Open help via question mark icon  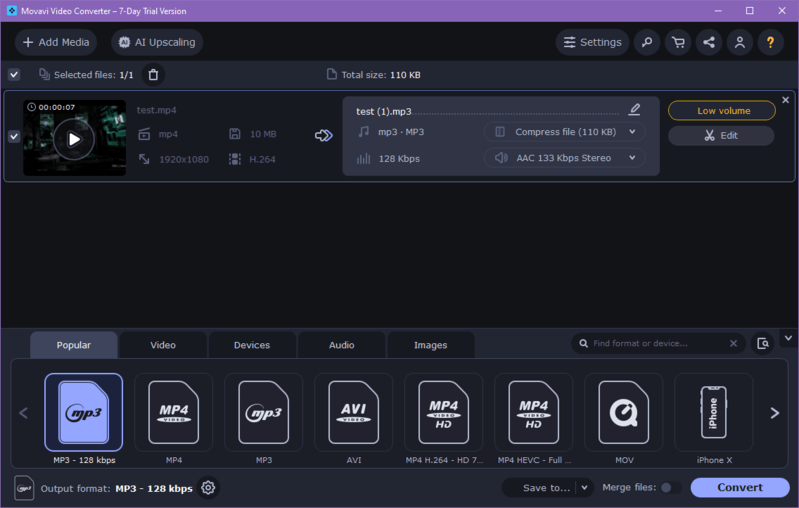click(x=770, y=42)
